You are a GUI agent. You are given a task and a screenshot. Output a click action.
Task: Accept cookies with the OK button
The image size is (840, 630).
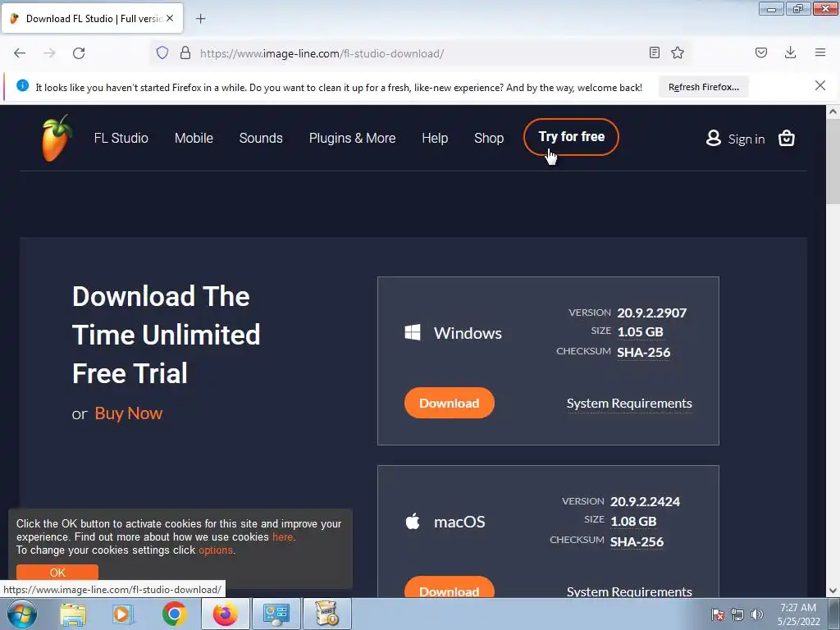click(57, 572)
